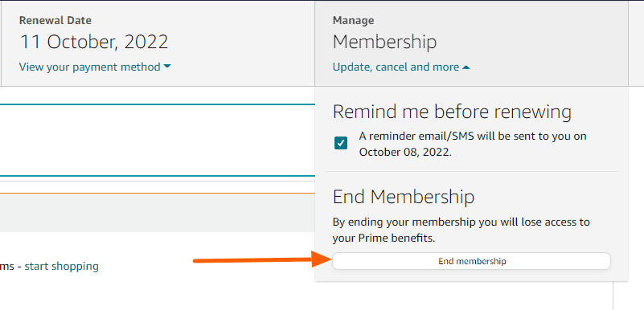Expand the payment method dropdown arrow

pos(167,67)
